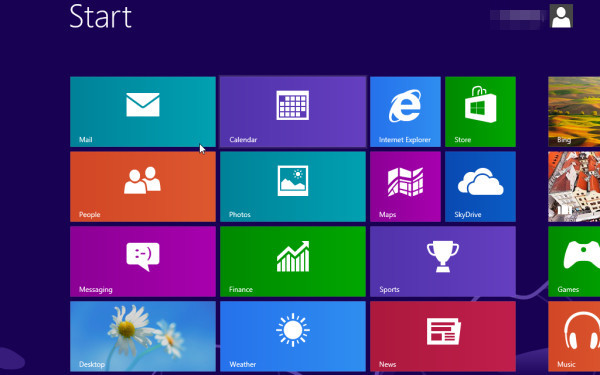Open the travel tile with red rooftops

[x=574, y=187]
